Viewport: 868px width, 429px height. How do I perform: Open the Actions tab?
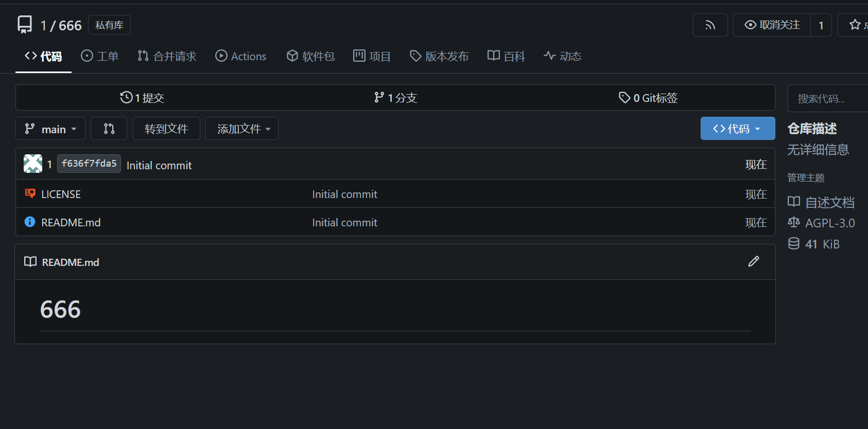(x=241, y=56)
